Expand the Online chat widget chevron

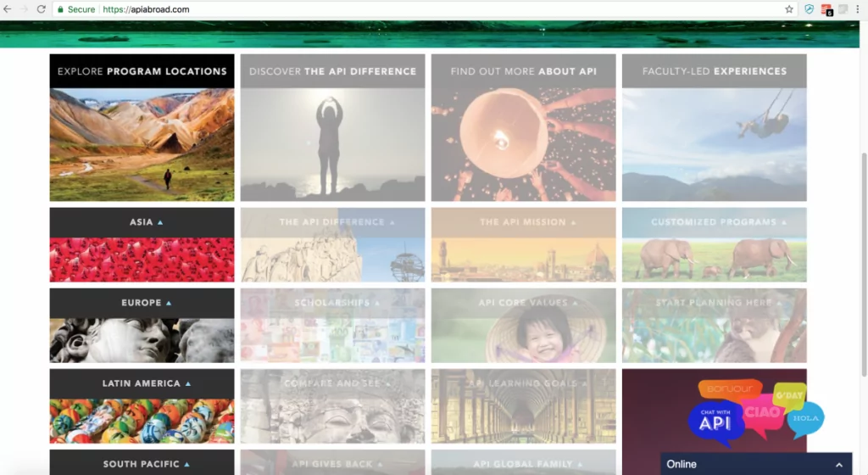point(839,465)
